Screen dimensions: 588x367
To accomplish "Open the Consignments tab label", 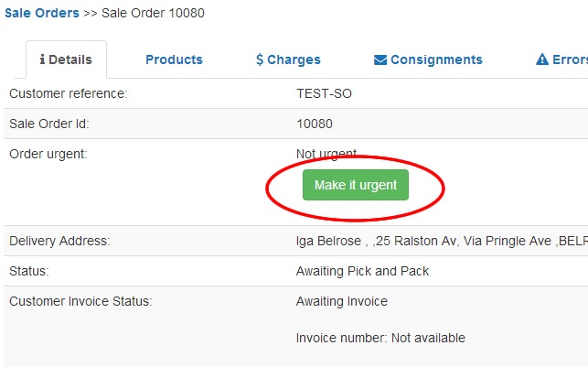I will pyautogui.click(x=436, y=59).
